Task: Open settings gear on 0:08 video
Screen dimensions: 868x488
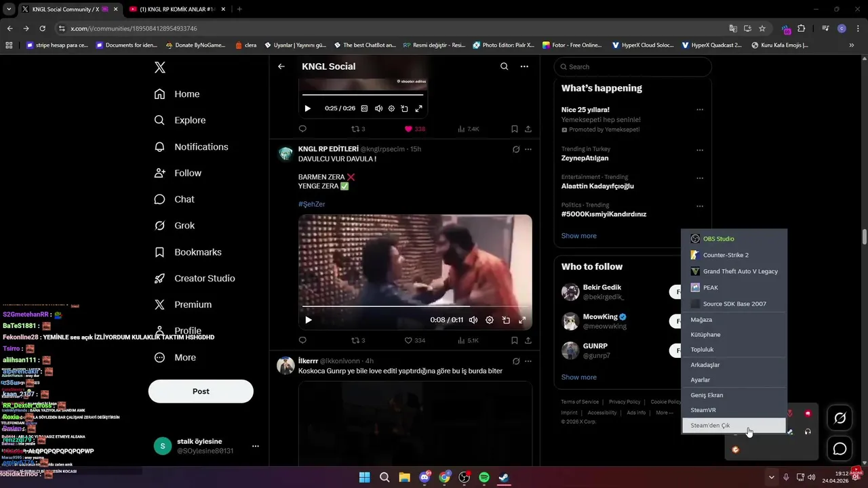Action: click(490, 320)
